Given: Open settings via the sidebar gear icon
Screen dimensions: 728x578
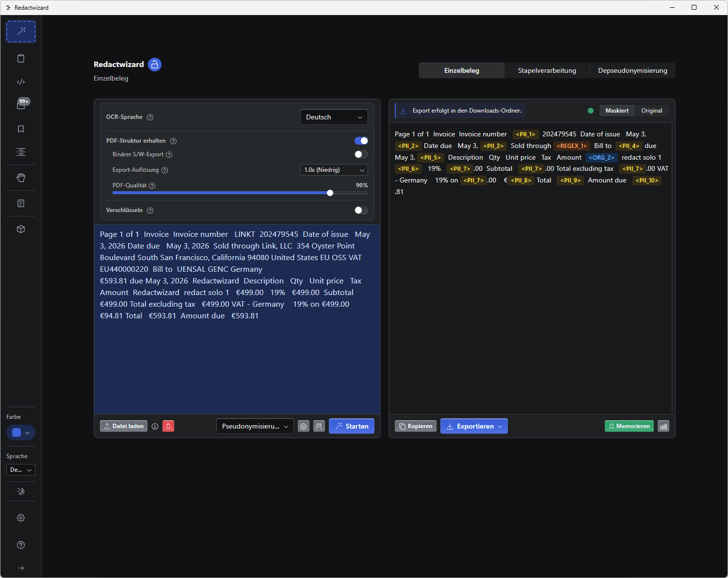Looking at the screenshot, I should click(21, 518).
